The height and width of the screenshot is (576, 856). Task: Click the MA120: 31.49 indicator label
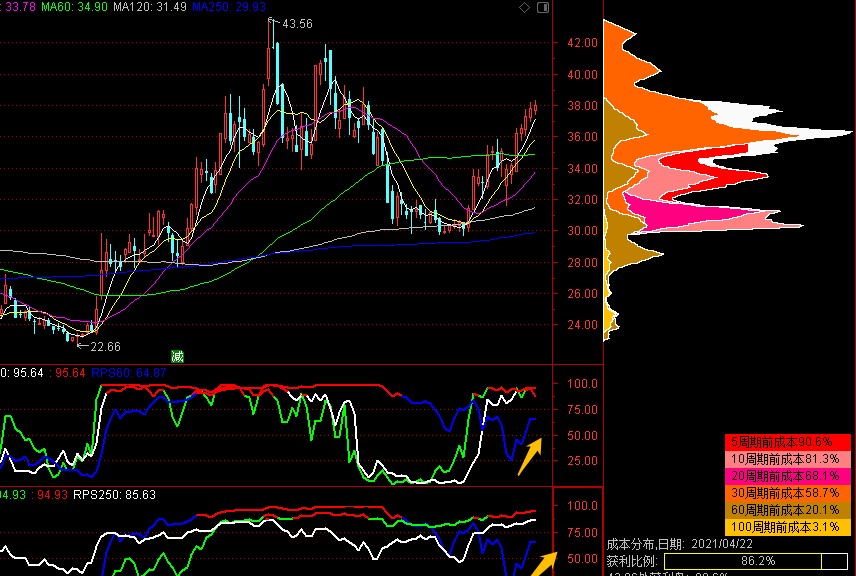click(x=150, y=7)
